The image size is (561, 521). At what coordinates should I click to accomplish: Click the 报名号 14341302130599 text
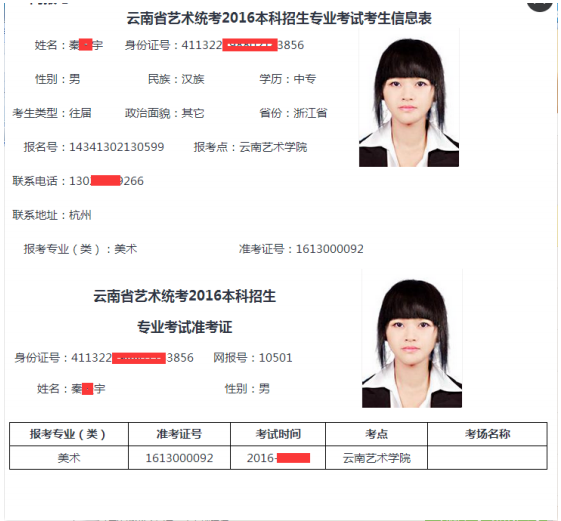point(94,147)
